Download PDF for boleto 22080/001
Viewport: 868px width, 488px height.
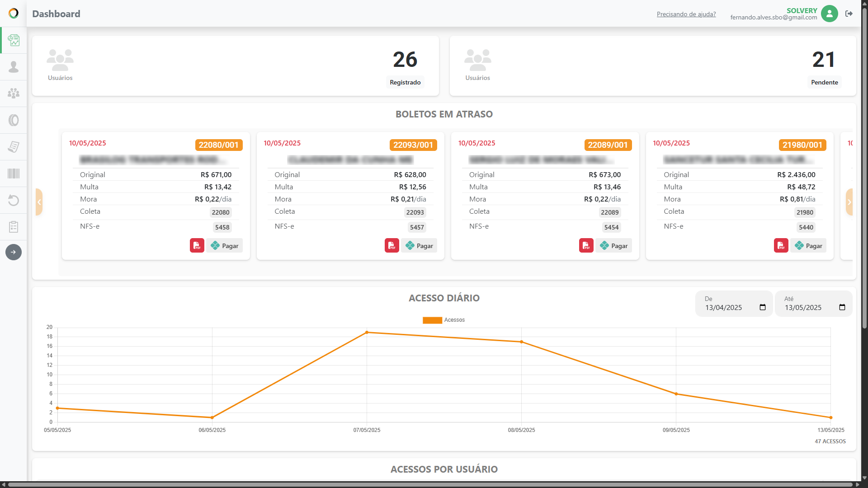(197, 245)
